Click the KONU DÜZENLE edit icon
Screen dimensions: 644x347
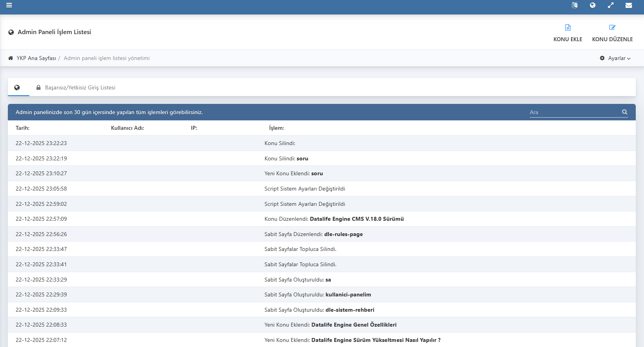pyautogui.click(x=612, y=28)
